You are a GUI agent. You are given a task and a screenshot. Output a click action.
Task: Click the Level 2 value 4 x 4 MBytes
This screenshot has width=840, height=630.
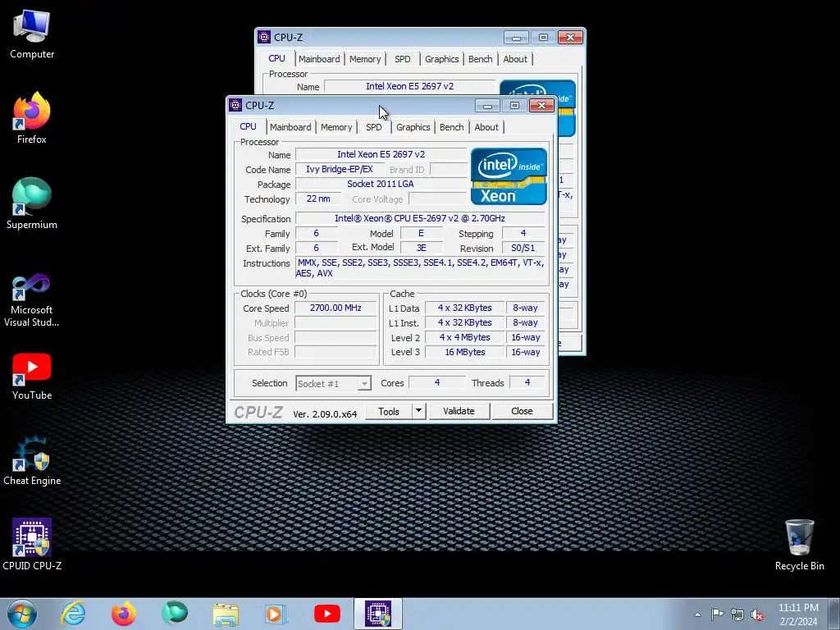(465, 337)
